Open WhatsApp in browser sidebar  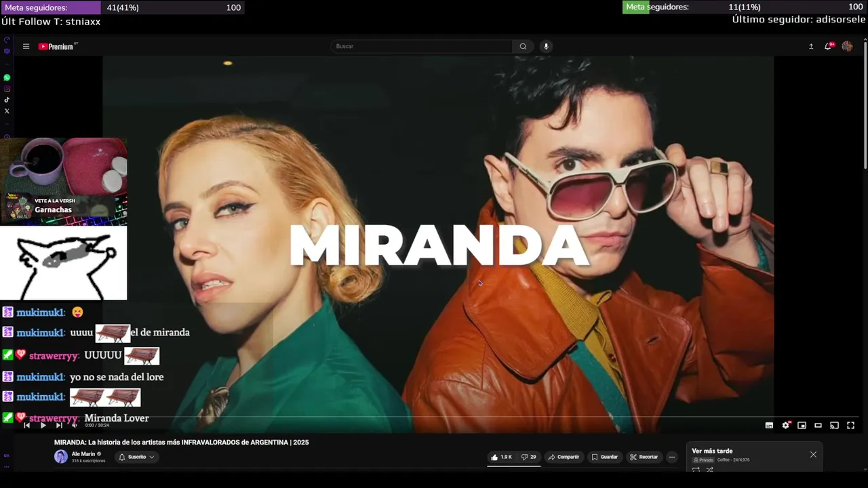pos(7,77)
